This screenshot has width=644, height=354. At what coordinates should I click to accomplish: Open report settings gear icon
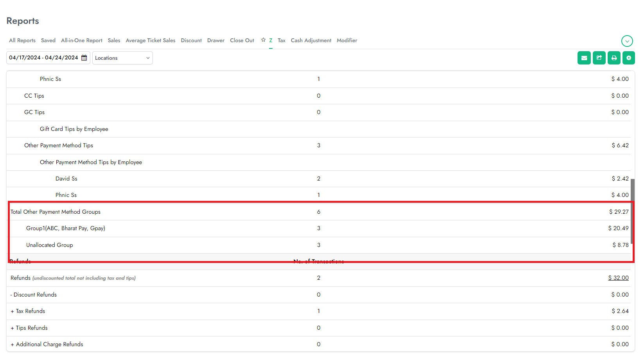coord(628,58)
